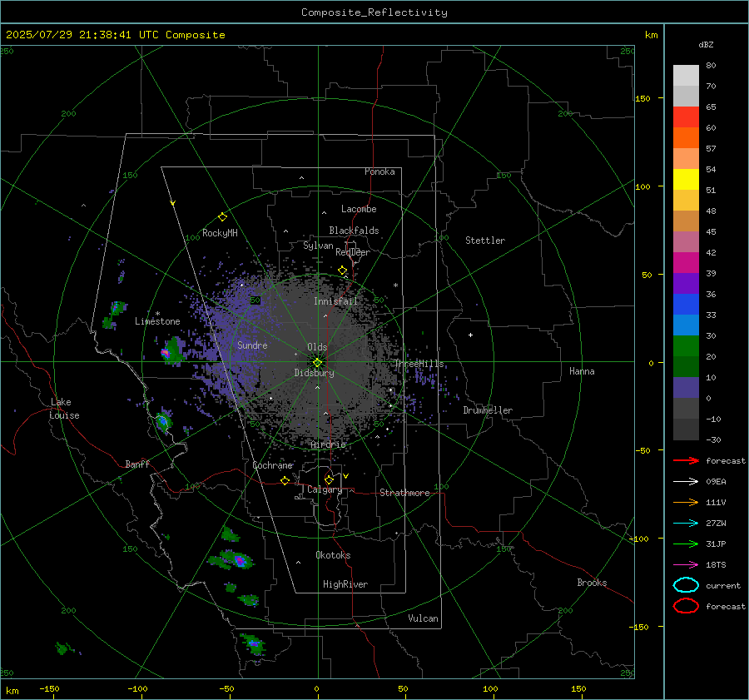The width and height of the screenshot is (749, 700).
Task: Click the RockyMH label
Action: tap(220, 233)
